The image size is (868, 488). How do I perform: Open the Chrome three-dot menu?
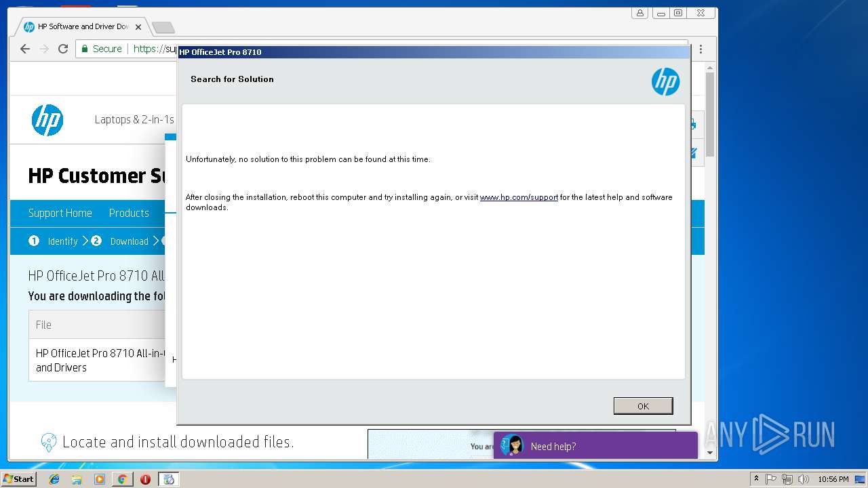pos(701,49)
